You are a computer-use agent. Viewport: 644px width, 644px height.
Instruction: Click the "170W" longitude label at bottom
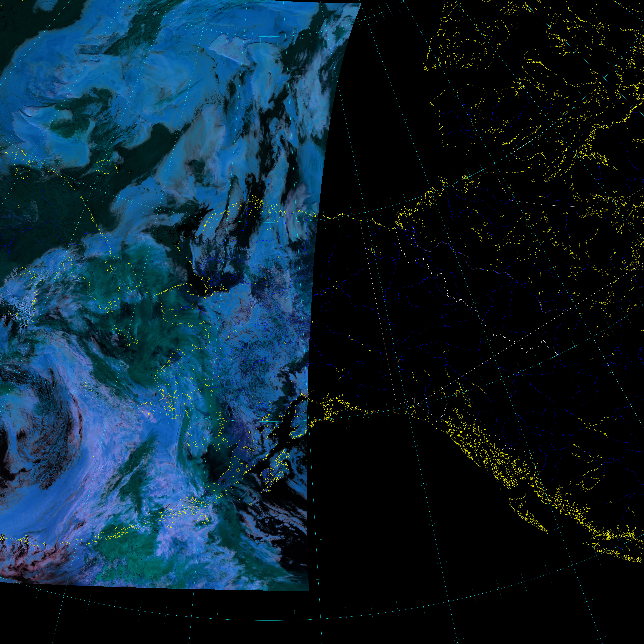point(52,643)
